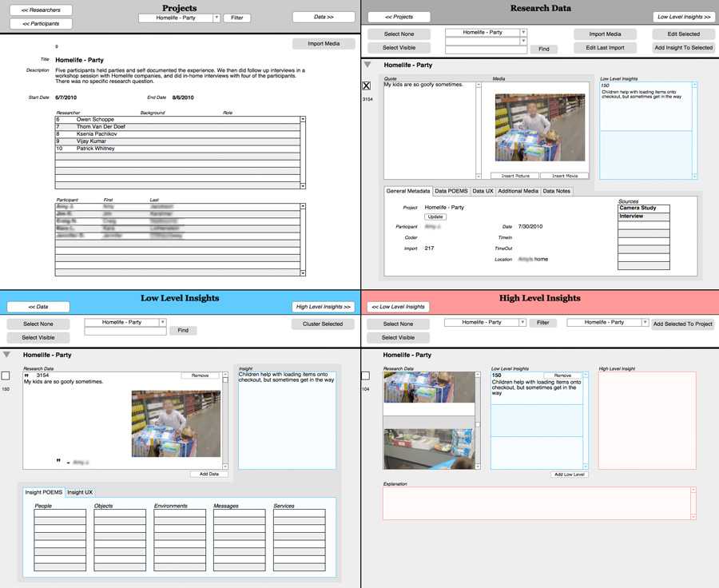This screenshot has height=588, width=719.
Task: Select the child photo in the Media box
Action: coord(540,128)
